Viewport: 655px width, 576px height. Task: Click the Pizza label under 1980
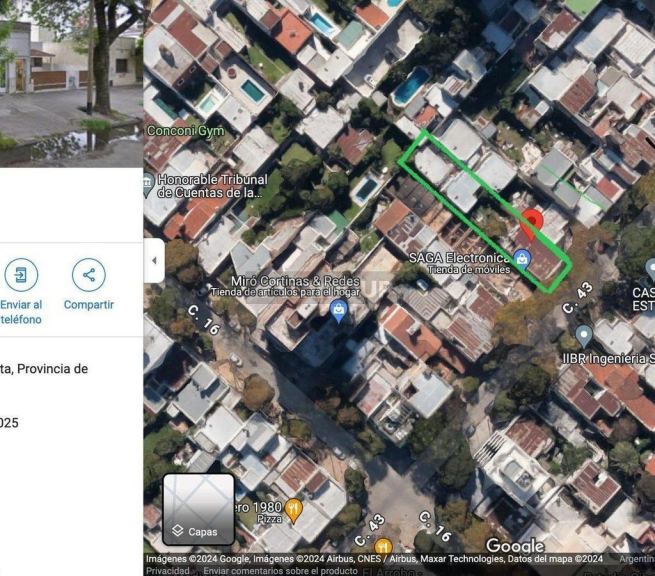click(269, 519)
